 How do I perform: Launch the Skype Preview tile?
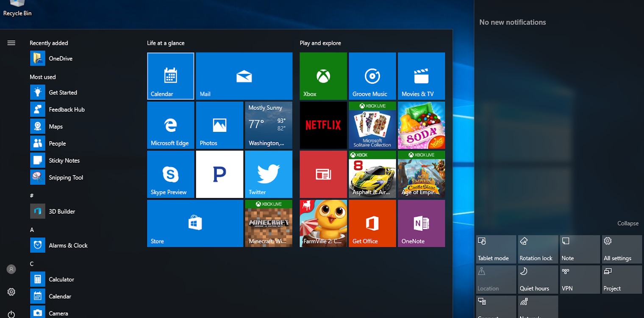[171, 174]
